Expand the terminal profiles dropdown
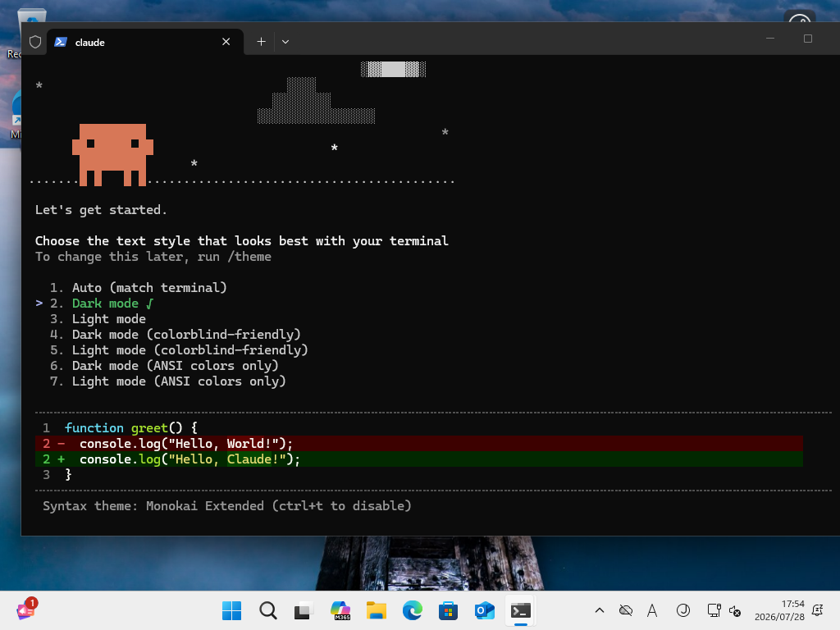Viewport: 840px width, 630px height. click(x=285, y=42)
